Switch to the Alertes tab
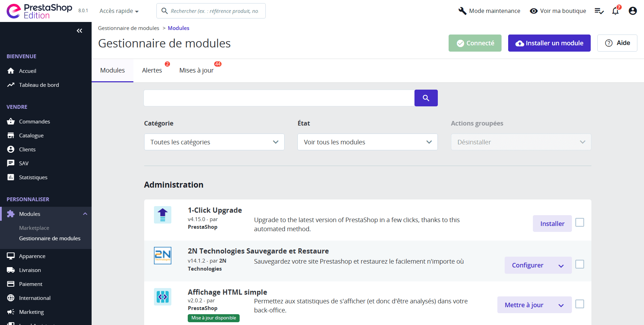Image resolution: width=644 pixels, height=325 pixels. 152,70
